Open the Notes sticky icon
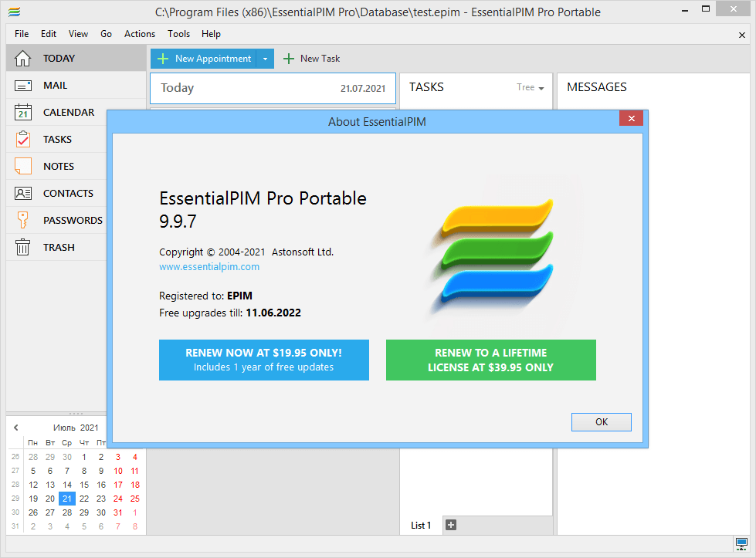This screenshot has width=756, height=558. click(x=22, y=166)
